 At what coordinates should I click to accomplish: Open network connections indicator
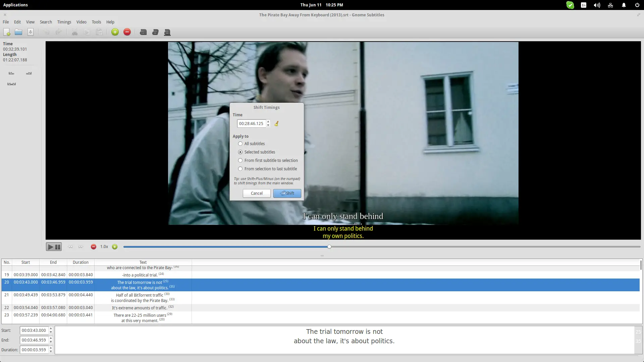pos(610,5)
